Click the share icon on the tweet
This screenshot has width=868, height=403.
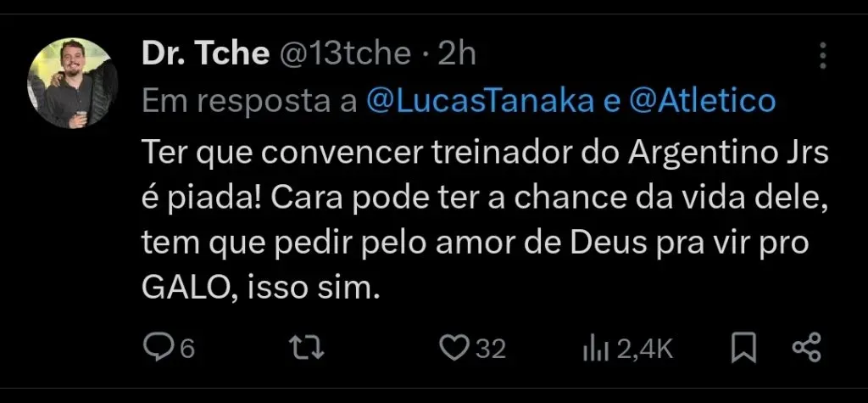click(x=806, y=348)
